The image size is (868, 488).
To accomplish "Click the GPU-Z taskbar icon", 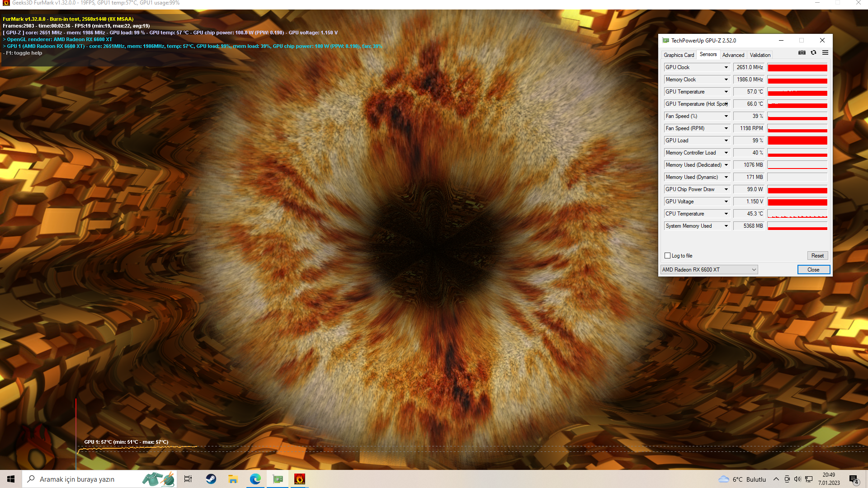I will 278,479.
